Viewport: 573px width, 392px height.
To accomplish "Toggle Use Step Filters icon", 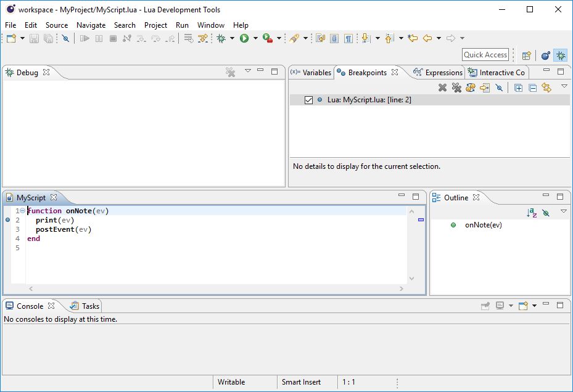I will point(203,38).
